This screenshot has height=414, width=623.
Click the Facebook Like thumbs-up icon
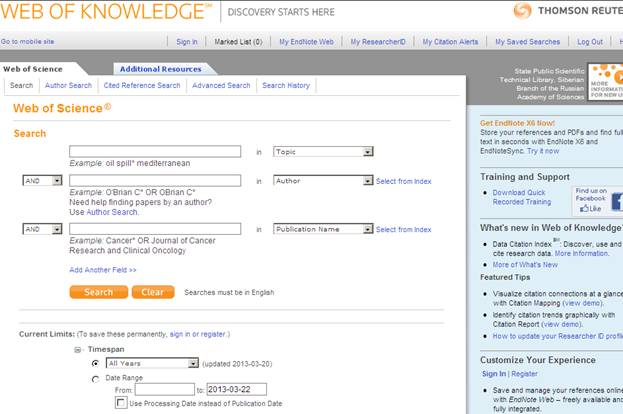584,208
